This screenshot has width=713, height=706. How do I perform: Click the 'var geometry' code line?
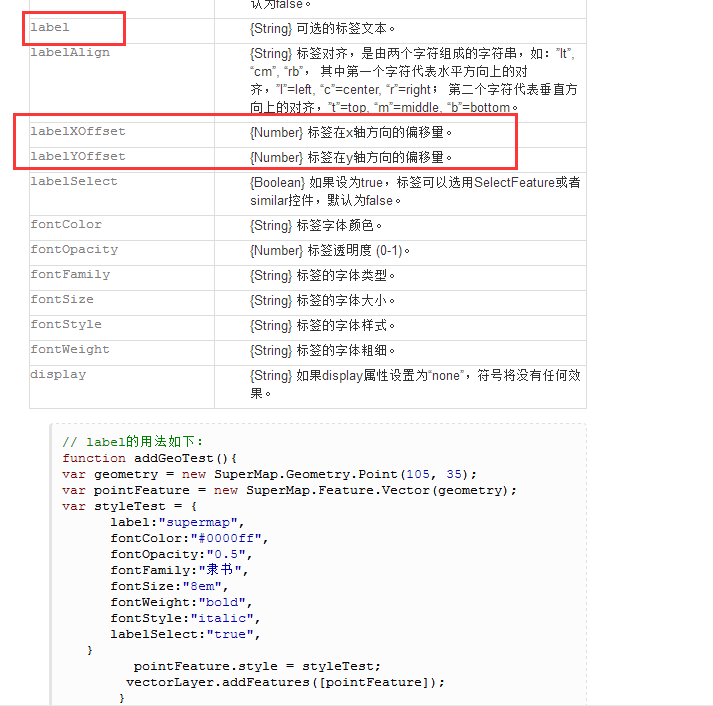[x=269, y=474]
